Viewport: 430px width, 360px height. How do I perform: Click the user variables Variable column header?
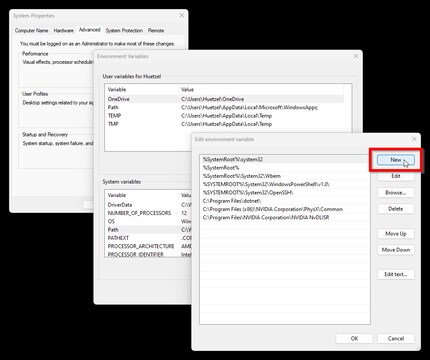(x=142, y=89)
